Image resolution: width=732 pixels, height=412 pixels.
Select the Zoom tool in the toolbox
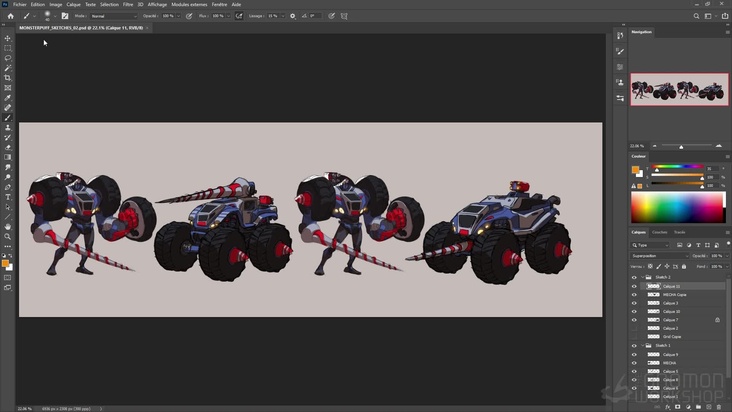point(7,237)
